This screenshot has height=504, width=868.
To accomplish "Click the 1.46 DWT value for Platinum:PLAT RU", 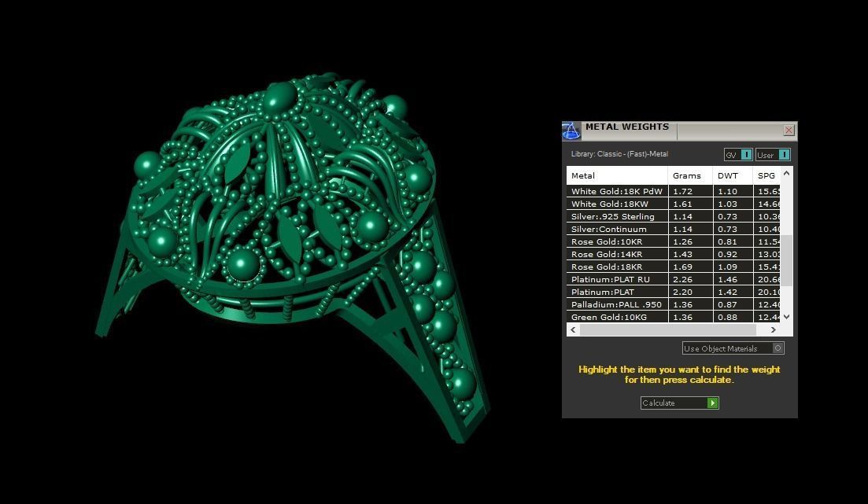I will click(x=727, y=279).
